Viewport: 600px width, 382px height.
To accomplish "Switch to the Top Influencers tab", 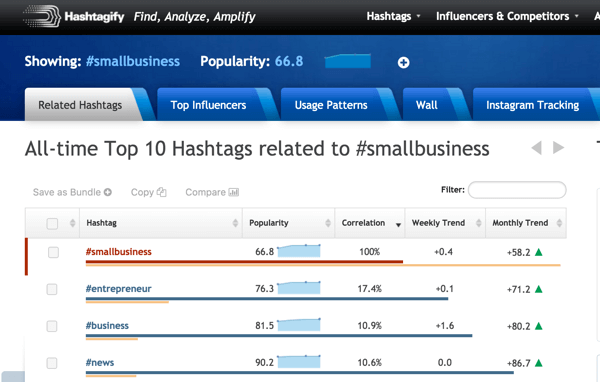I will tap(209, 105).
